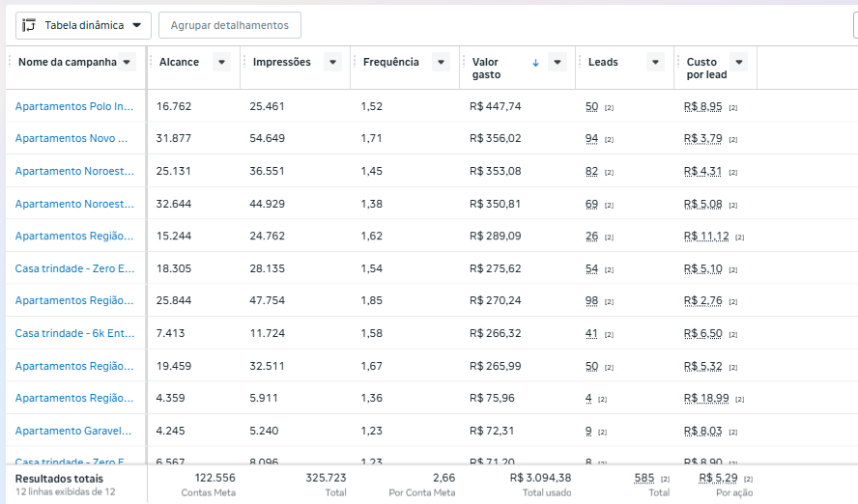Click the drag handle of the Alcance column

[x=151, y=62]
